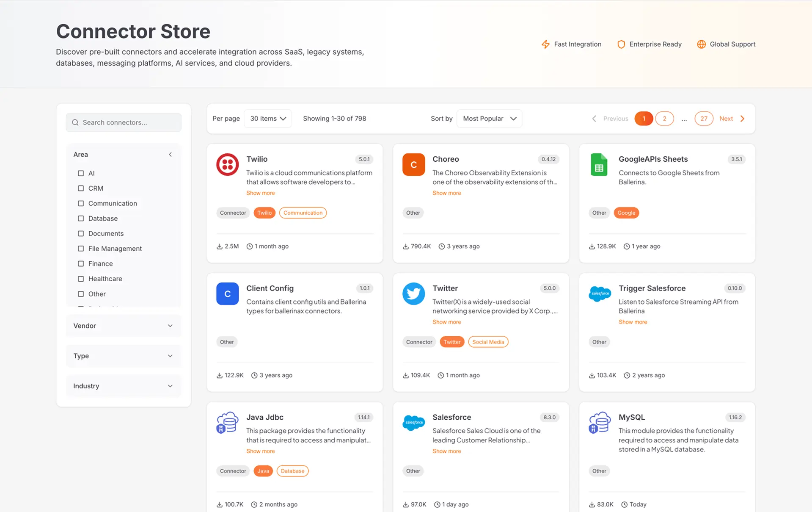Image resolution: width=812 pixels, height=512 pixels.
Task: Click the MySQL database icon
Action: pyautogui.click(x=600, y=423)
